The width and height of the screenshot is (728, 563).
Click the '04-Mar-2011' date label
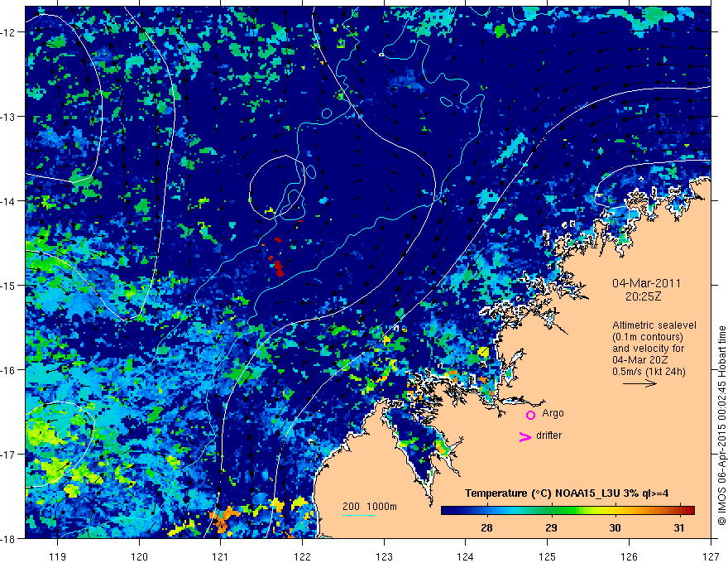(x=646, y=283)
